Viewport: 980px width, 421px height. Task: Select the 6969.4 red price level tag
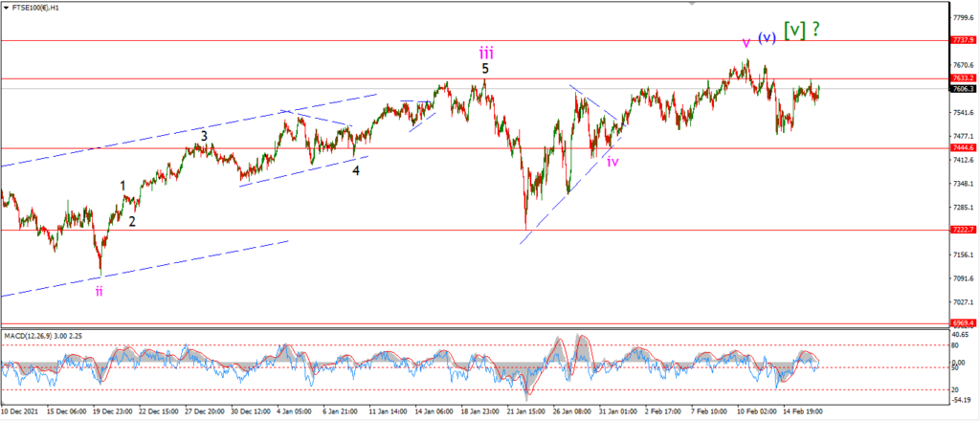(x=964, y=323)
